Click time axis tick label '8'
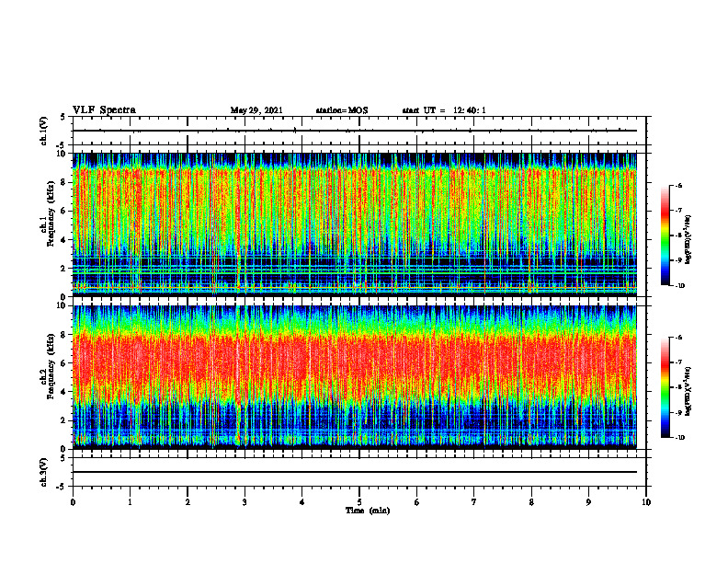The height and width of the screenshot is (563, 728). pos(531,502)
